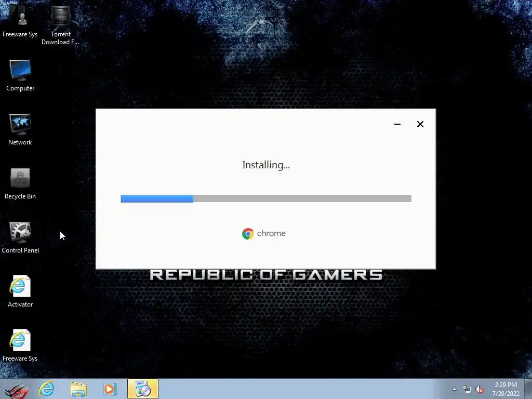Open the network status tray icon

click(x=467, y=390)
